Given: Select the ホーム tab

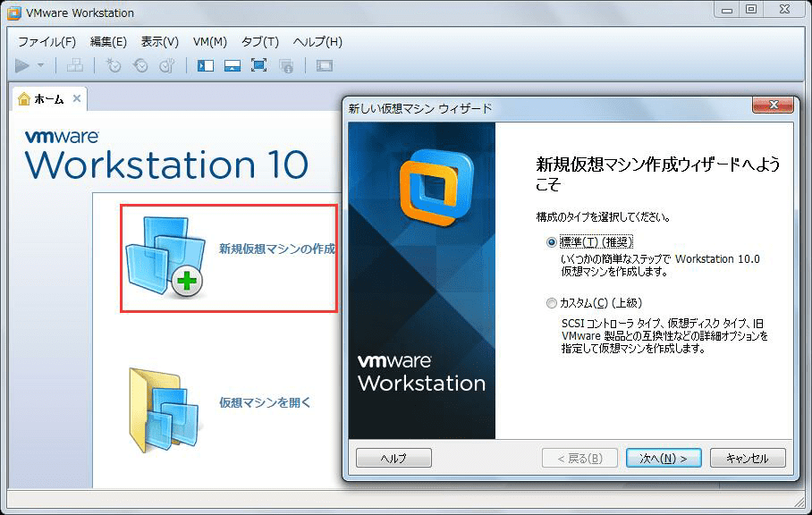Looking at the screenshot, I should tap(49, 99).
